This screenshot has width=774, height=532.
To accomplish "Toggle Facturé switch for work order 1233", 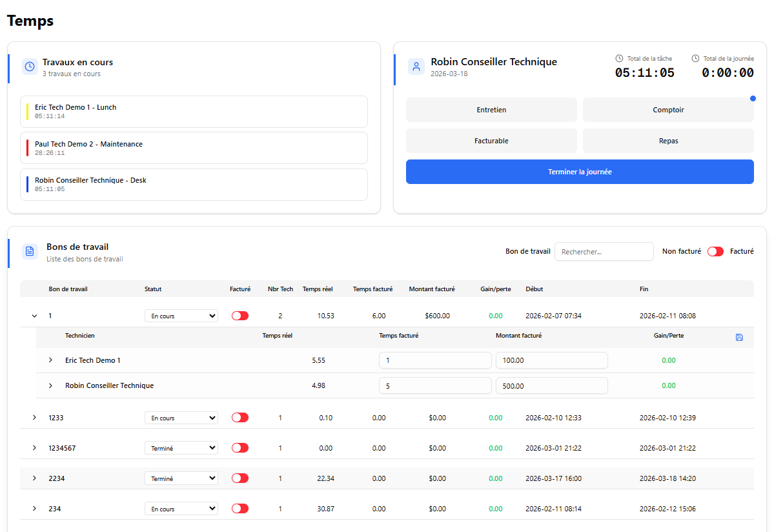I will point(240,418).
